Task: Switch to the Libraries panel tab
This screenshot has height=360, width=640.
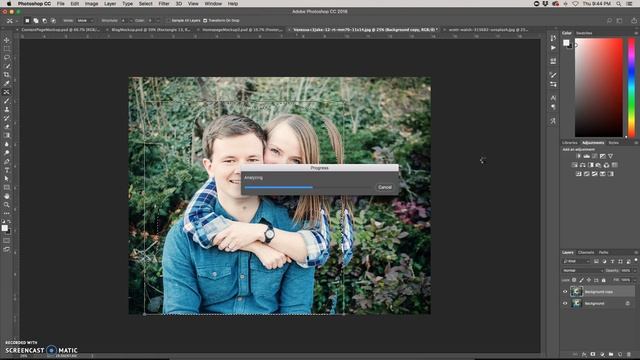Action: click(569, 143)
